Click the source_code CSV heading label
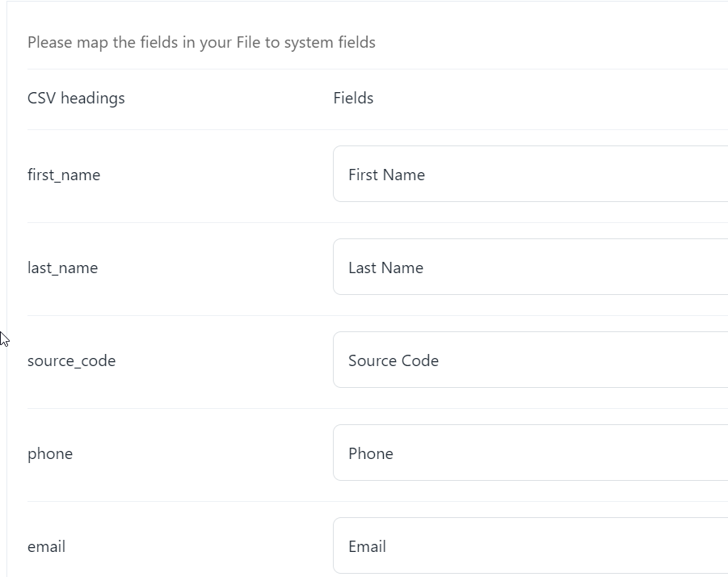This screenshot has width=728, height=577. [71, 361]
